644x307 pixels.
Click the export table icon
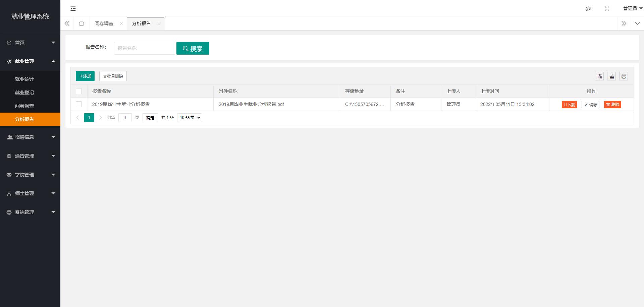click(612, 76)
